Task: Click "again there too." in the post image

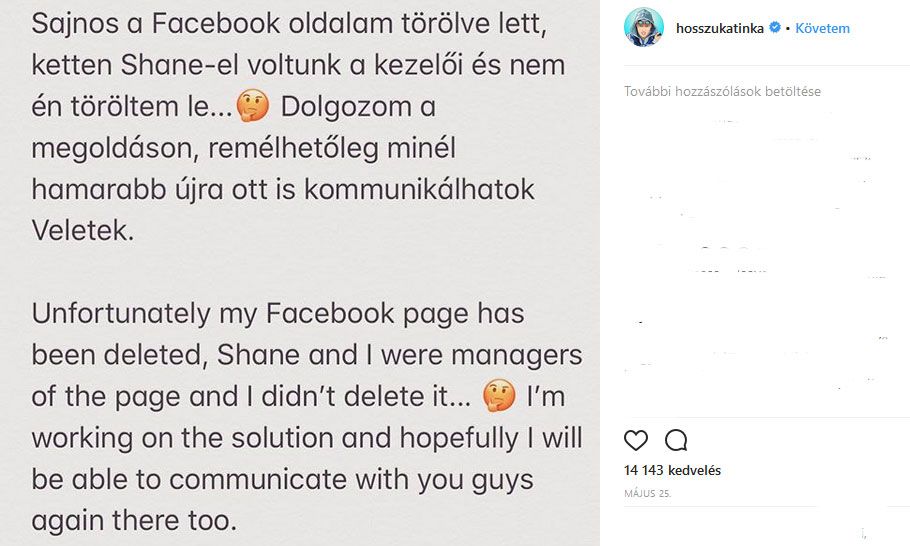Action: pos(134,521)
